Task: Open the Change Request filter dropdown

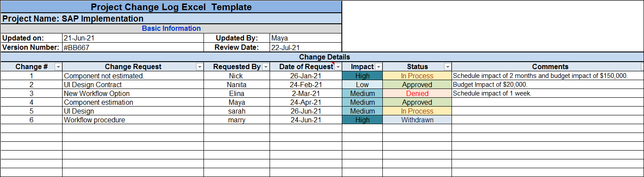Action: [x=200, y=67]
